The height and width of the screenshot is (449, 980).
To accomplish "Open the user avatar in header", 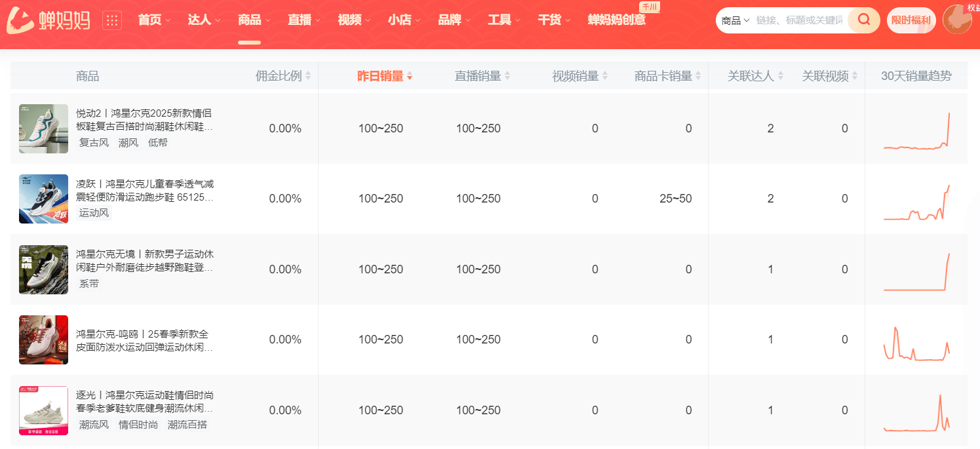I will click(x=956, y=20).
